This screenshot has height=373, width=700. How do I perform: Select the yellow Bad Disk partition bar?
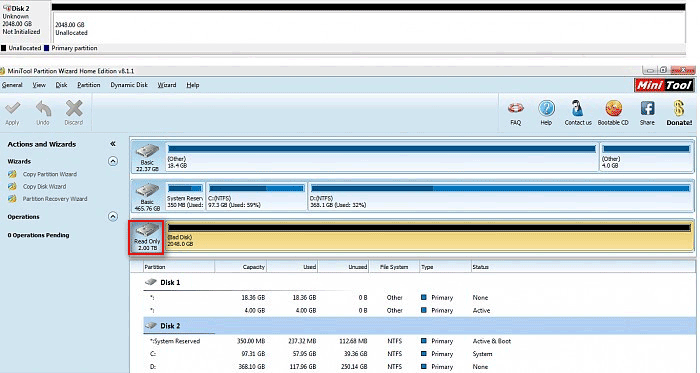pos(429,236)
